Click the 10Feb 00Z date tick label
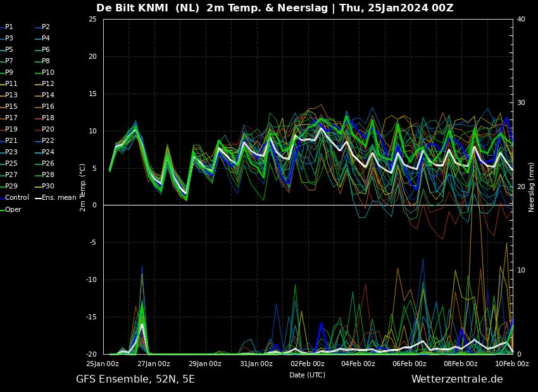The width and height of the screenshot is (538, 392). click(511, 364)
